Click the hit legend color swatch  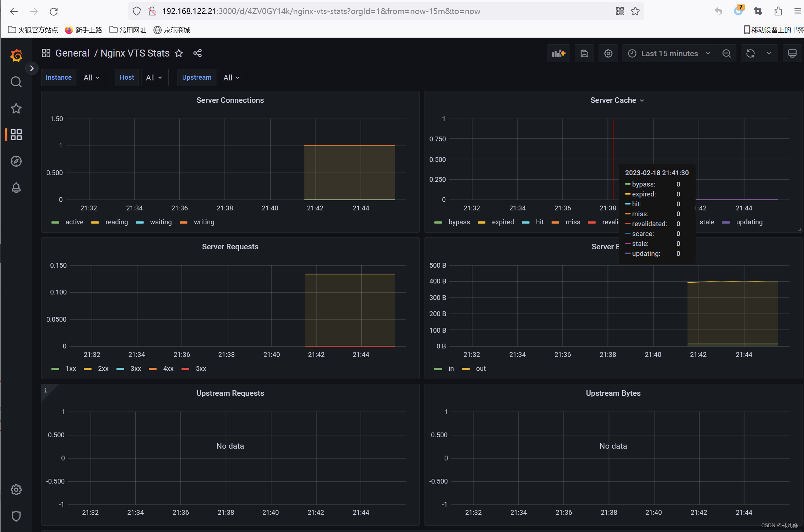click(525, 222)
